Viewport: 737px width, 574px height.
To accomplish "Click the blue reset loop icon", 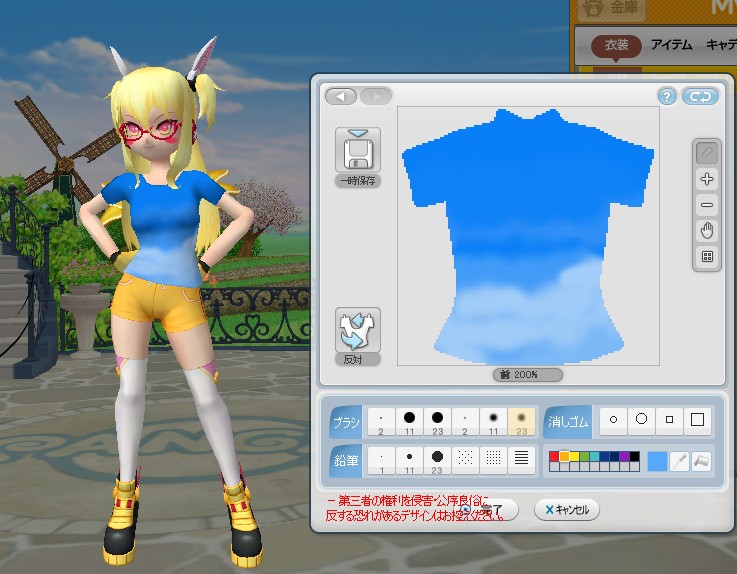I will (x=700, y=96).
